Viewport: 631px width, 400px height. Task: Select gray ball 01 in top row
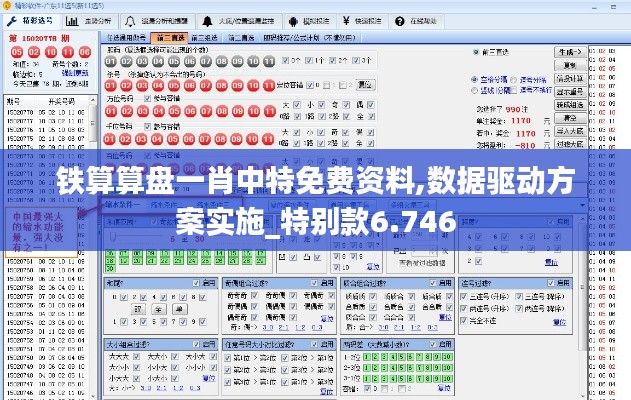click(x=111, y=62)
